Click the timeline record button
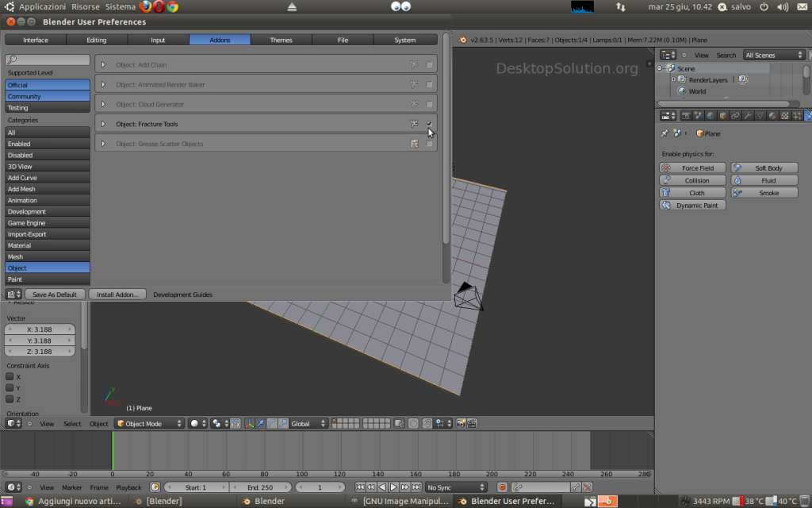The image size is (812, 508). click(x=502, y=487)
